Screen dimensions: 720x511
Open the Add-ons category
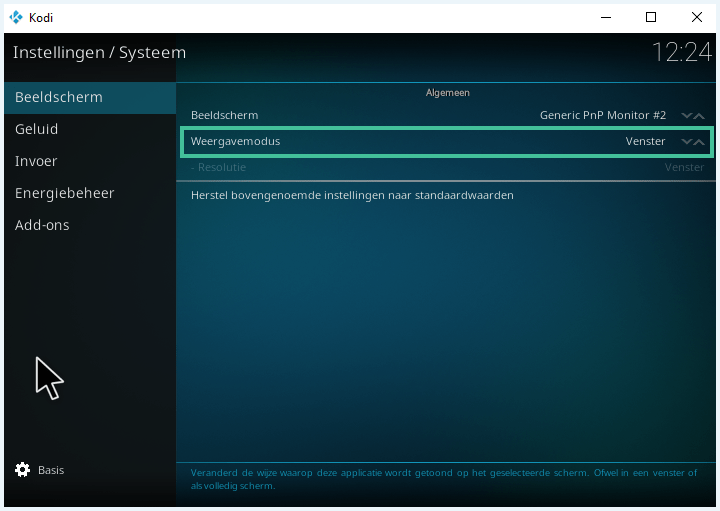click(90, 225)
